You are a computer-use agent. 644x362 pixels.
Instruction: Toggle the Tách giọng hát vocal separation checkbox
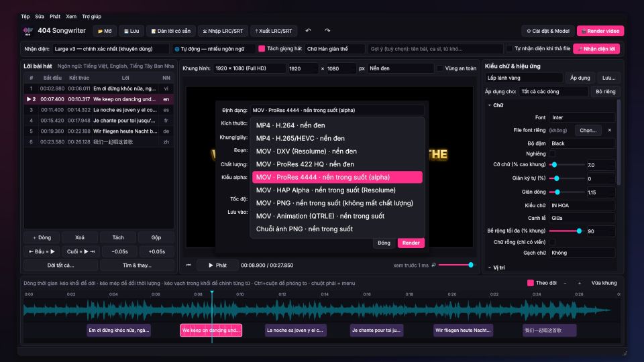262,48
